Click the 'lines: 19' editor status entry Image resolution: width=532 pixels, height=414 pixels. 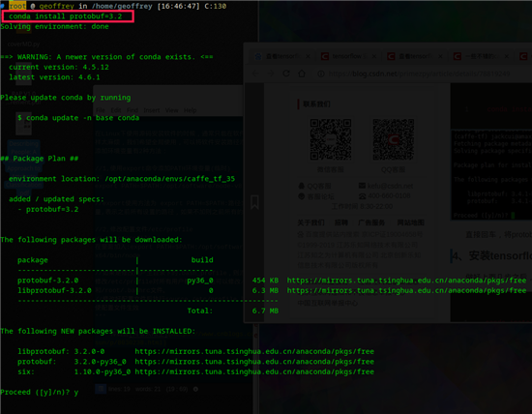click(x=119, y=389)
